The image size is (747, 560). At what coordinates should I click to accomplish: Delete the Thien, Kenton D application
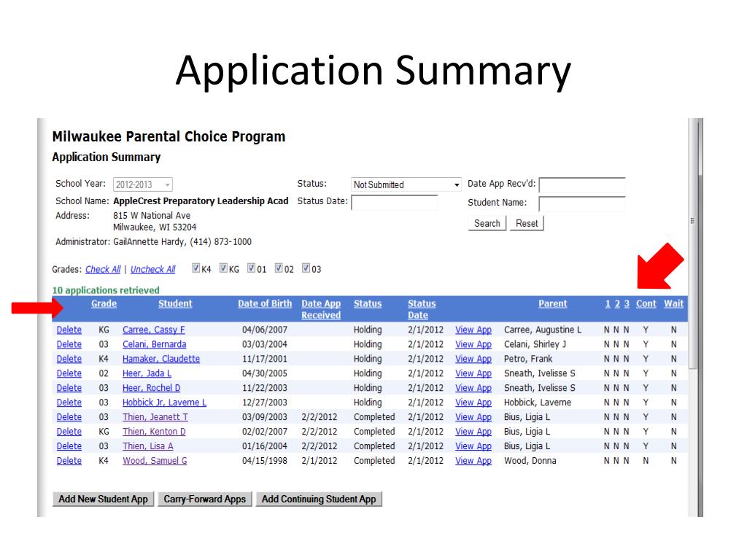click(x=69, y=432)
